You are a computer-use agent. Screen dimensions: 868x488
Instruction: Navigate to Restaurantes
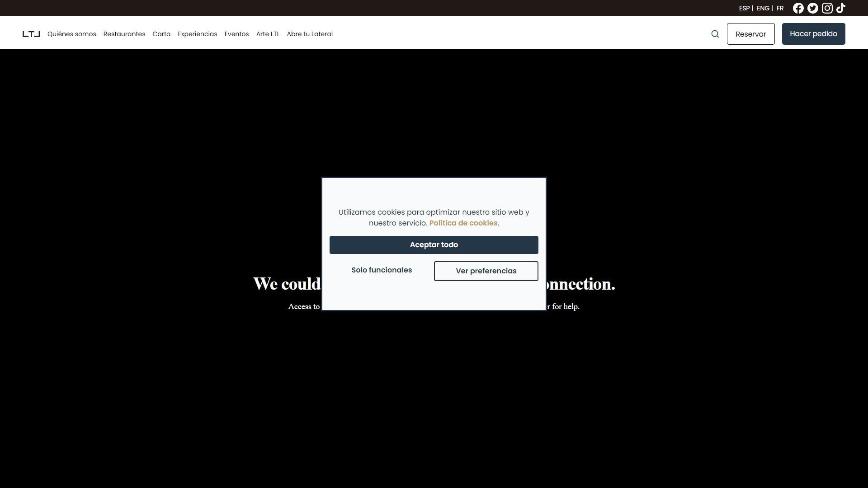(124, 34)
